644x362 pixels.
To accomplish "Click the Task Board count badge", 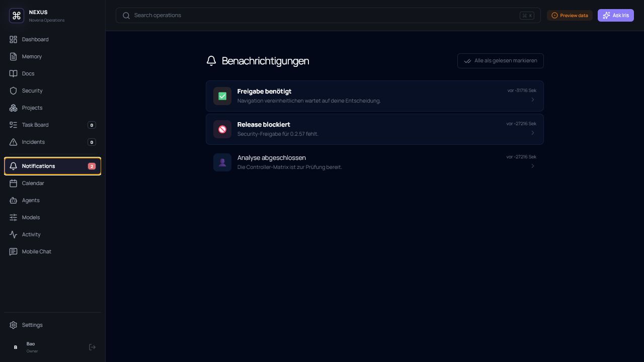I will coord(92,125).
